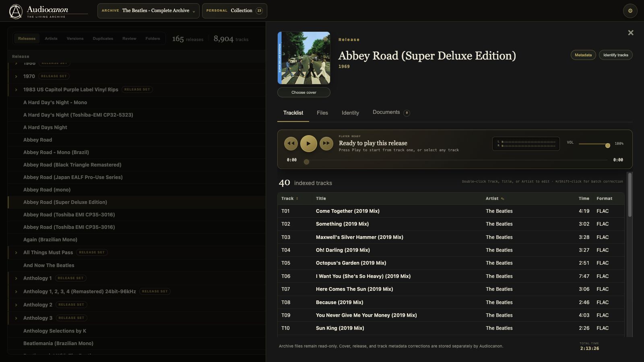Open release Anthology Selections by K
Viewport: 644px width, 362px height.
tap(137, 331)
